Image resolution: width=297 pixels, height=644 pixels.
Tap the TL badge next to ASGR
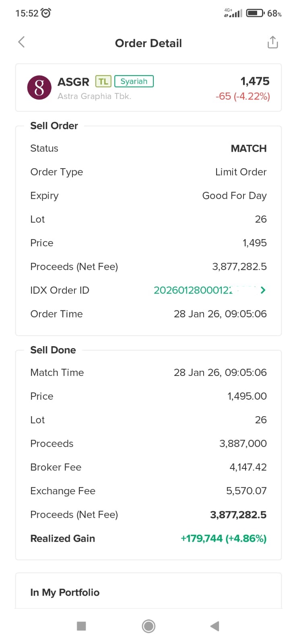coord(103,81)
